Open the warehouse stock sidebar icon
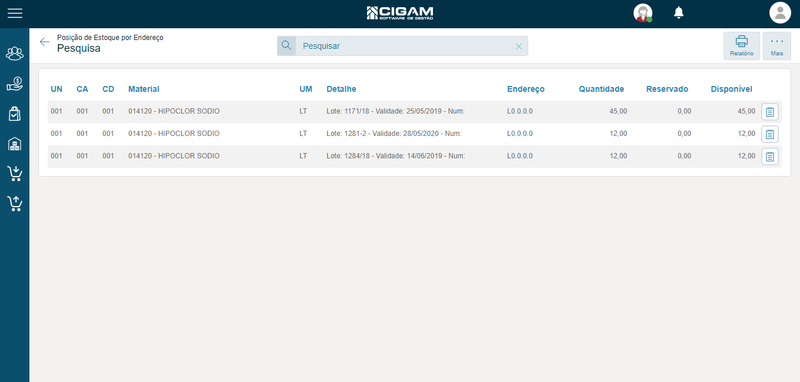The image size is (800, 382). [x=15, y=144]
